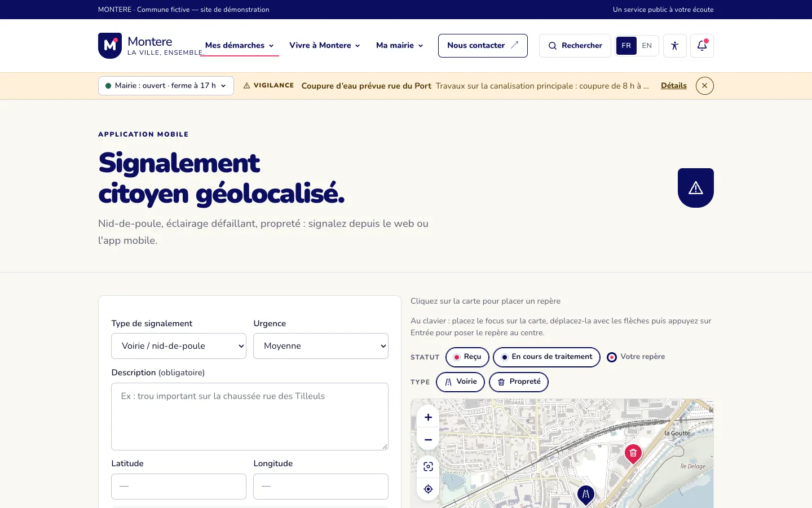This screenshot has width=812, height=508.
Task: Switch language to EN
Action: point(647,46)
